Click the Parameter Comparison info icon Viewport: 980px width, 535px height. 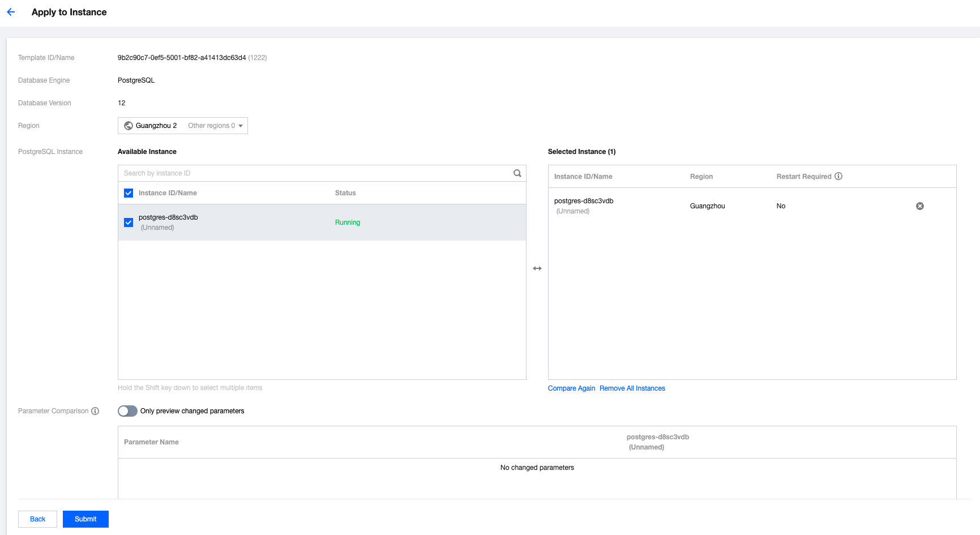tap(95, 411)
